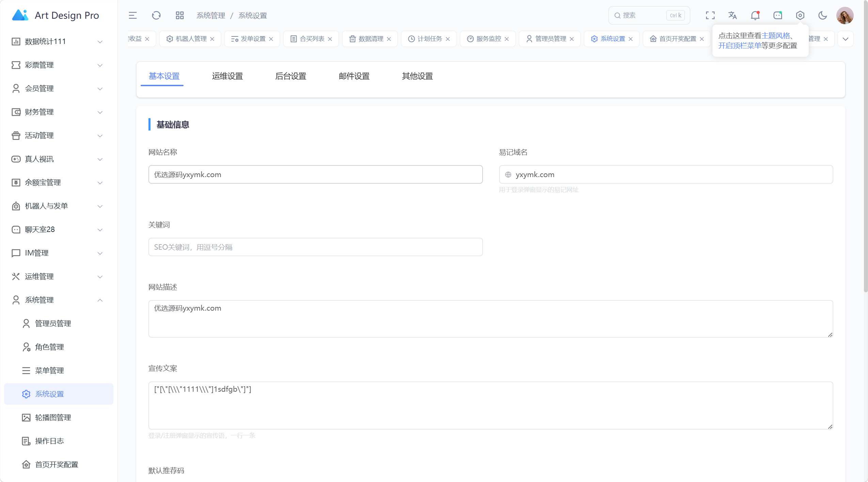Open theme settings hexagon icon

click(800, 15)
